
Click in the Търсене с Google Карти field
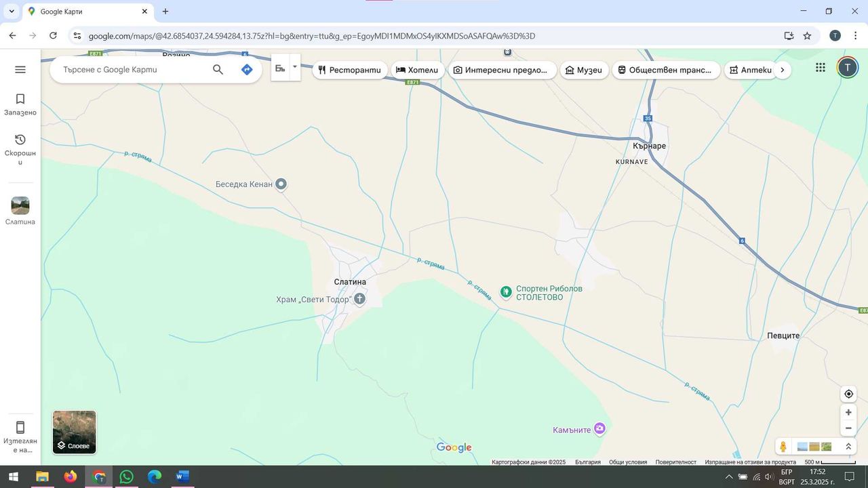click(133, 69)
